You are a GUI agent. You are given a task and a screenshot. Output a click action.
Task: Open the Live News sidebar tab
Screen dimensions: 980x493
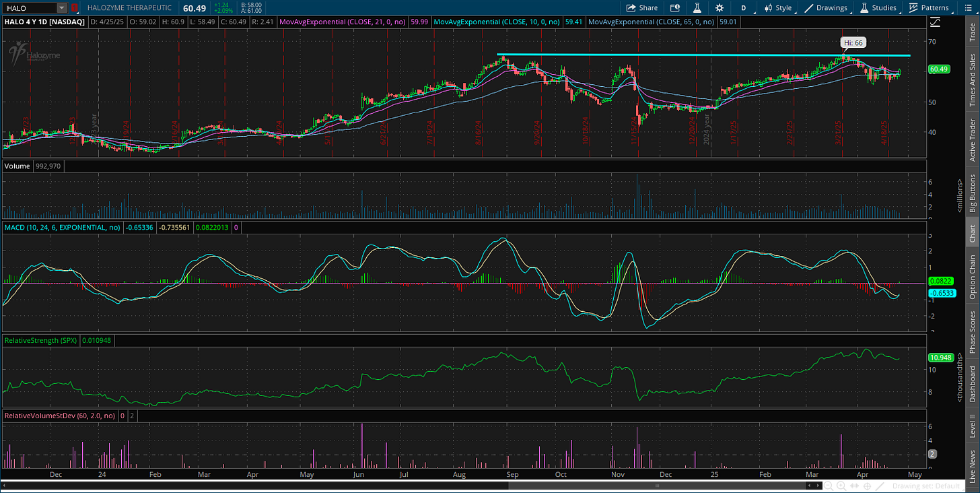(x=972, y=467)
